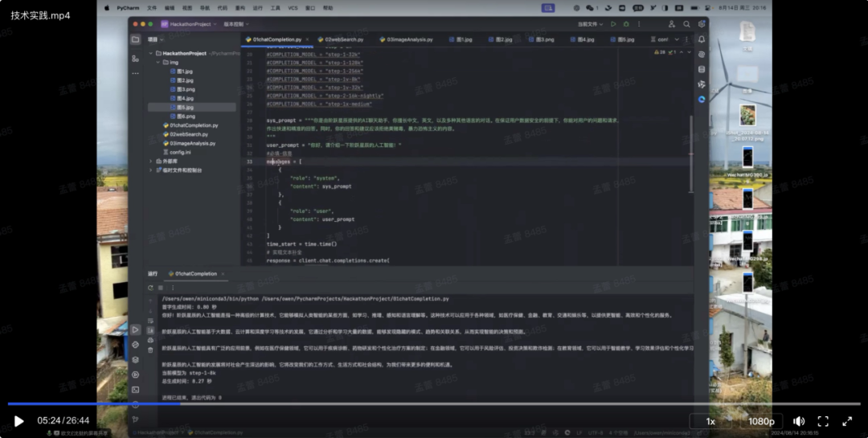
Task: Clear the console output with the trash icon
Action: point(150,350)
